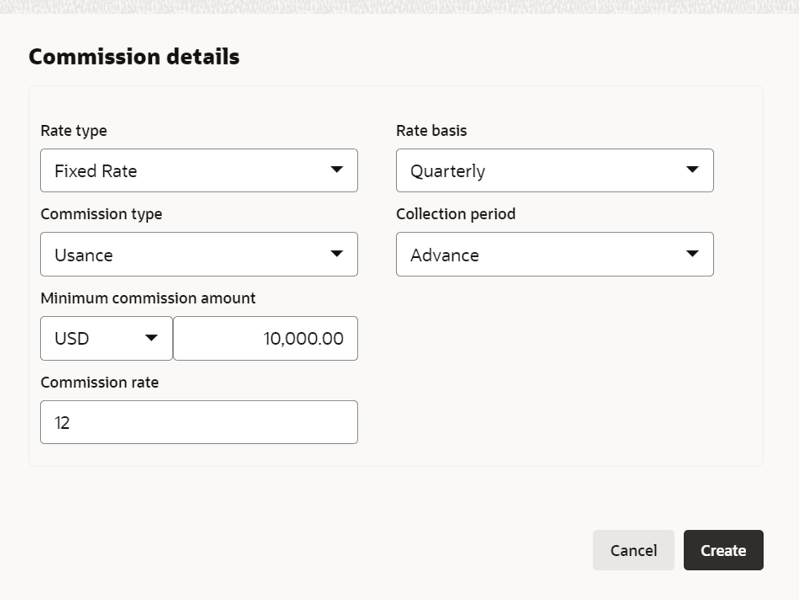Screen dimensions: 801x600
Task: Focus the Commission rate input showing 12
Action: [x=198, y=422]
